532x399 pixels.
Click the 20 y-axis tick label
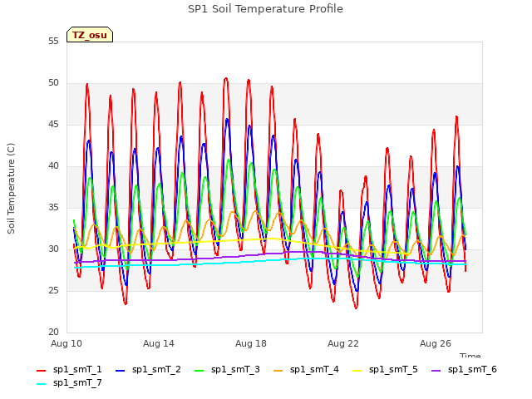[x=53, y=332]
